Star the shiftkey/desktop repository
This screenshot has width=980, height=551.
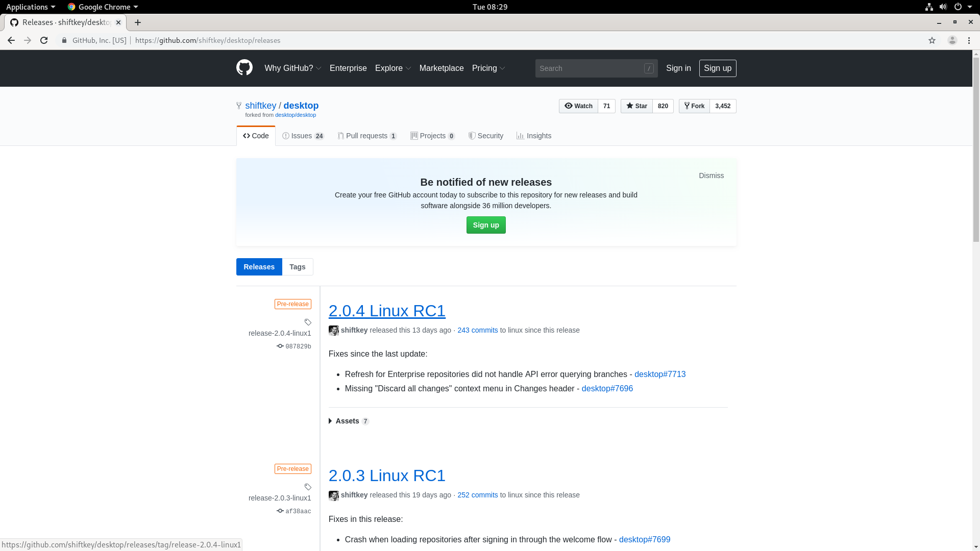tap(636, 106)
